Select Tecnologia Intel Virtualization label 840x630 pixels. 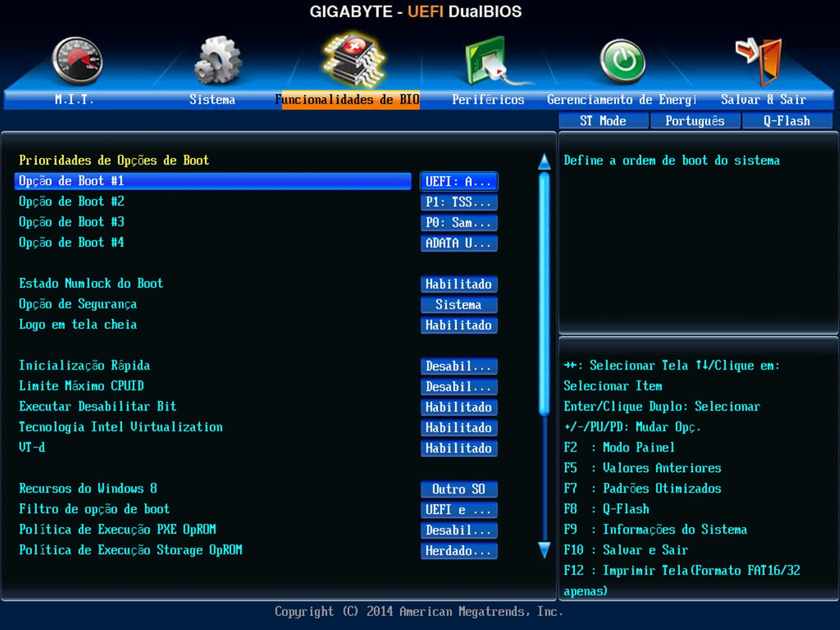(x=121, y=427)
